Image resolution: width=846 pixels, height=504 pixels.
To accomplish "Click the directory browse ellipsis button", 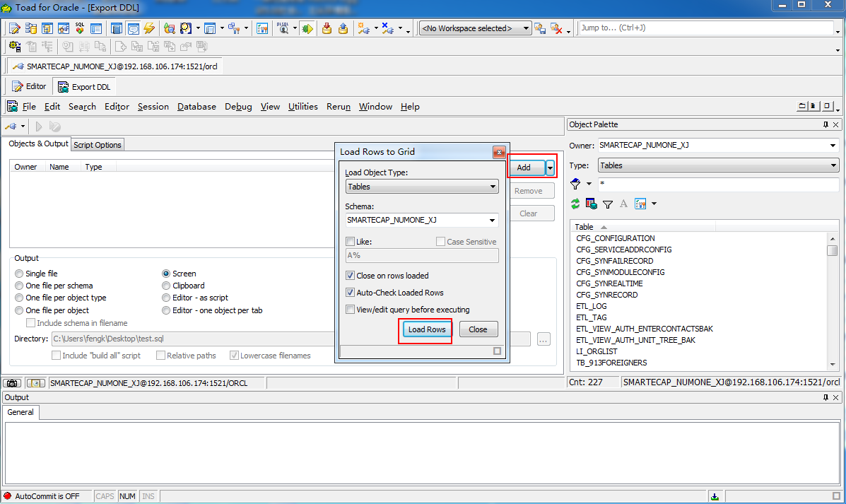I will click(544, 339).
